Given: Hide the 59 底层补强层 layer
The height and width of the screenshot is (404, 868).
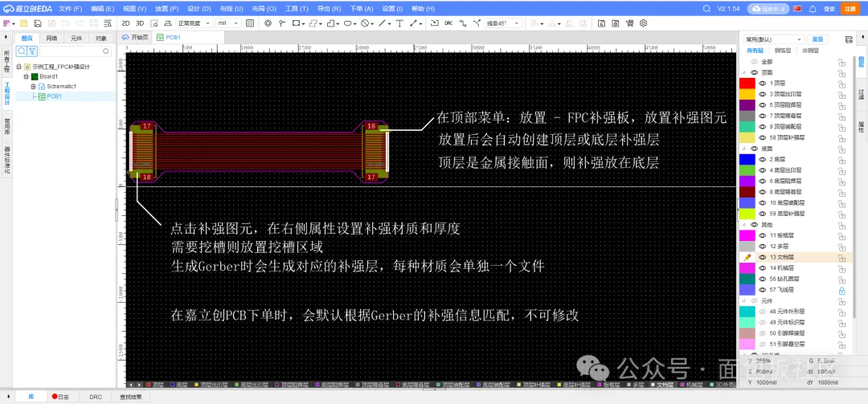Looking at the screenshot, I should [x=762, y=213].
